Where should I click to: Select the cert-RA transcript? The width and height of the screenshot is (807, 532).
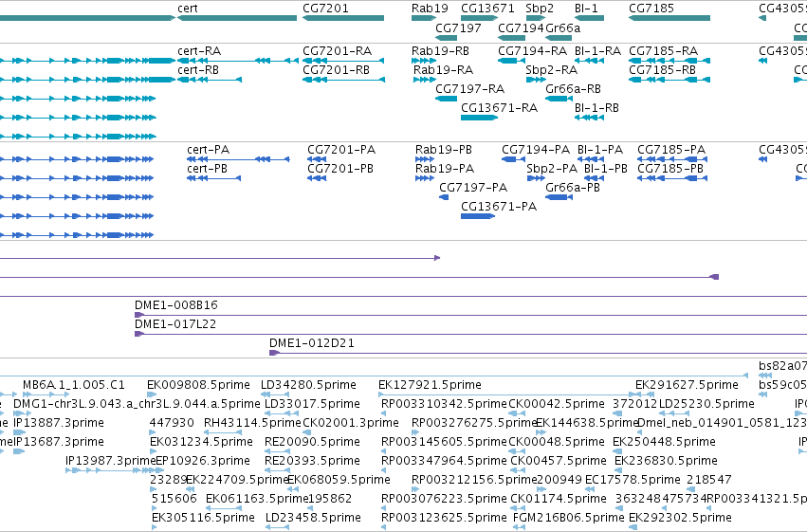click(238, 61)
